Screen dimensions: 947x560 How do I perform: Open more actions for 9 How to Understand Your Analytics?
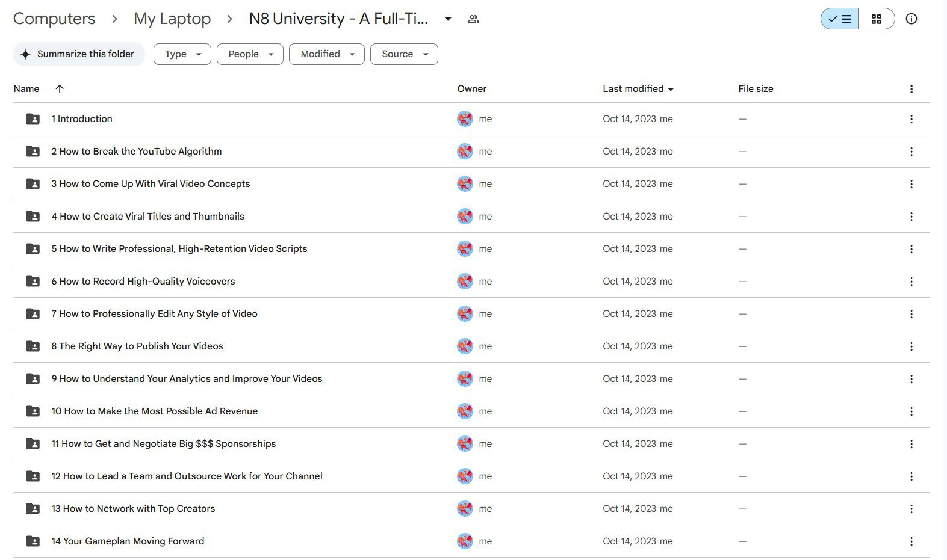click(911, 379)
